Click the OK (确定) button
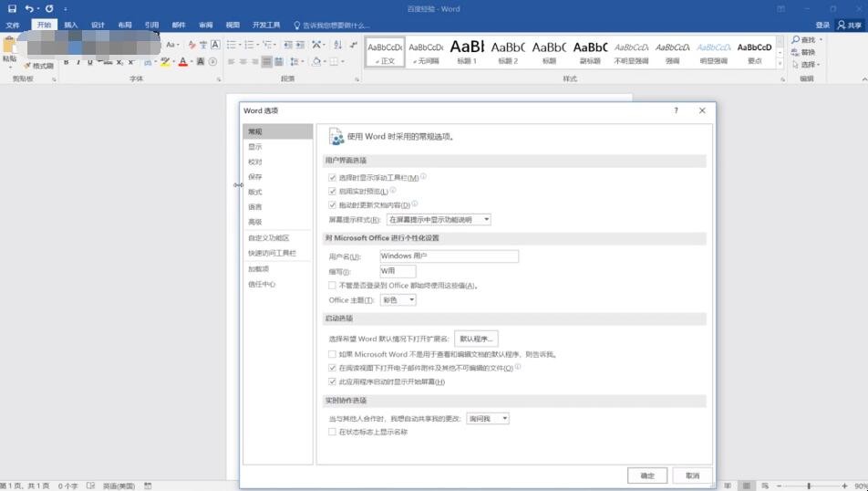 click(x=647, y=475)
